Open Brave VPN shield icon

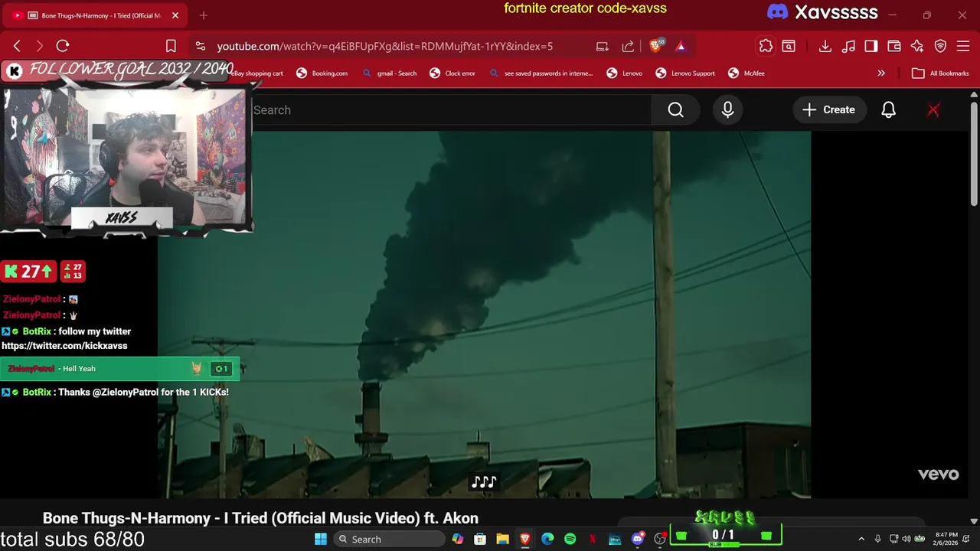point(940,46)
